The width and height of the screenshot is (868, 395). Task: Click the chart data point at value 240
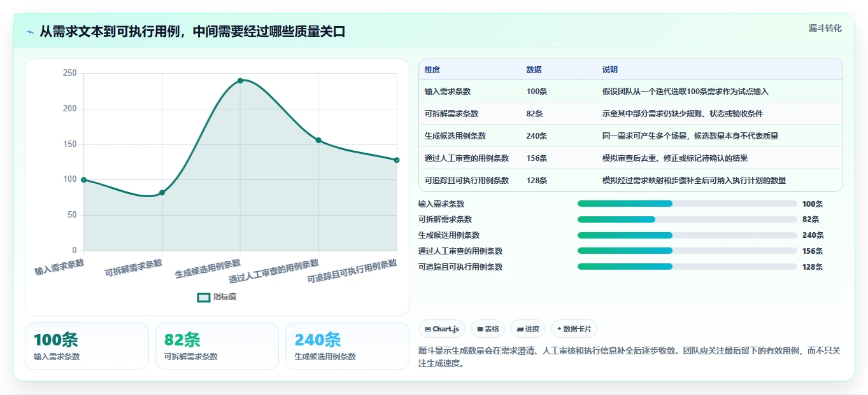tap(240, 81)
